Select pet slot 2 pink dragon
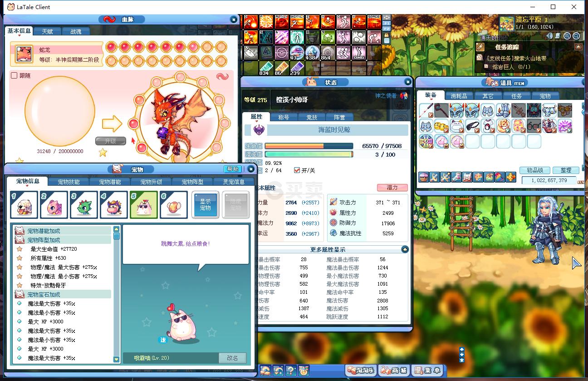Screen dimensions: 588x381 tap(54, 205)
